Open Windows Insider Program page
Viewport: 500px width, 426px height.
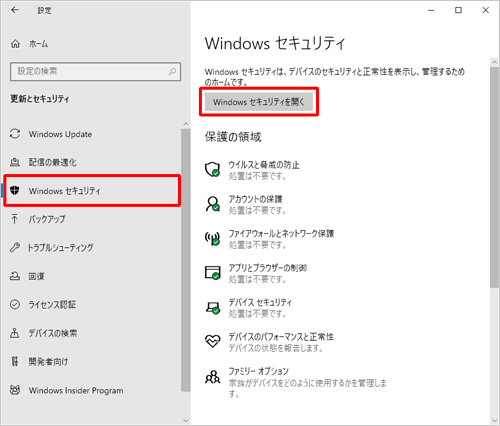click(92, 390)
